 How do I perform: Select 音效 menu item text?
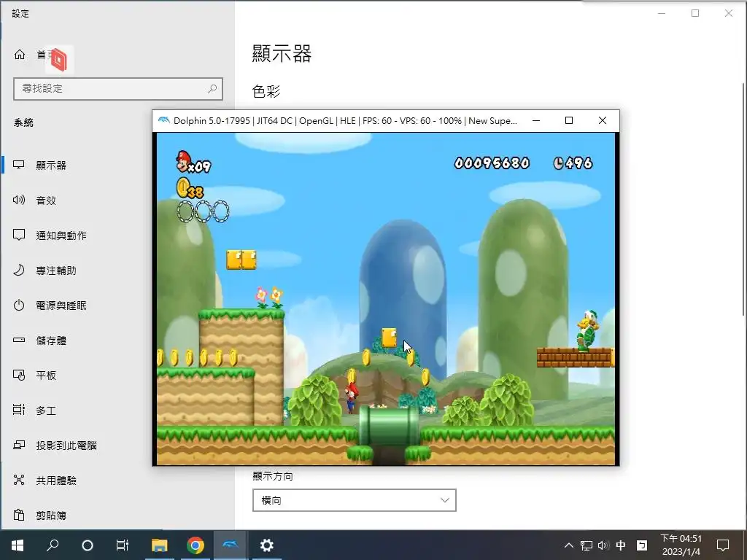point(46,201)
